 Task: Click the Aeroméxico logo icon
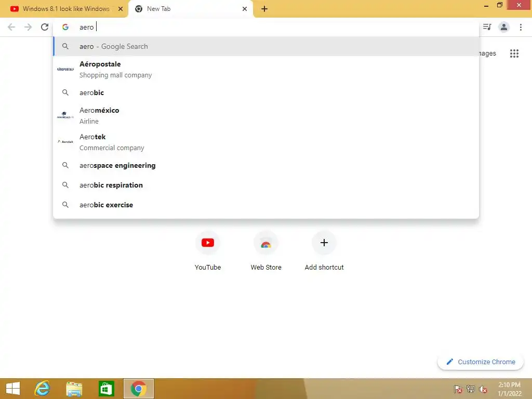pos(65,115)
